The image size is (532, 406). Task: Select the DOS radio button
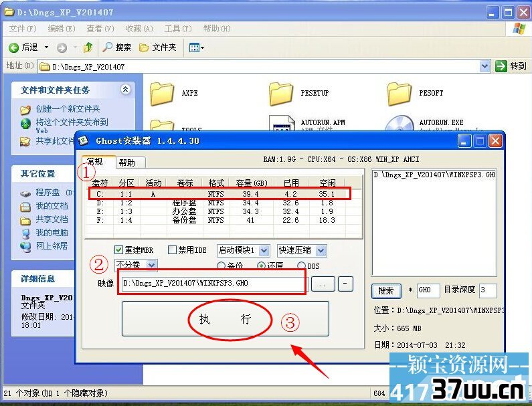click(301, 266)
